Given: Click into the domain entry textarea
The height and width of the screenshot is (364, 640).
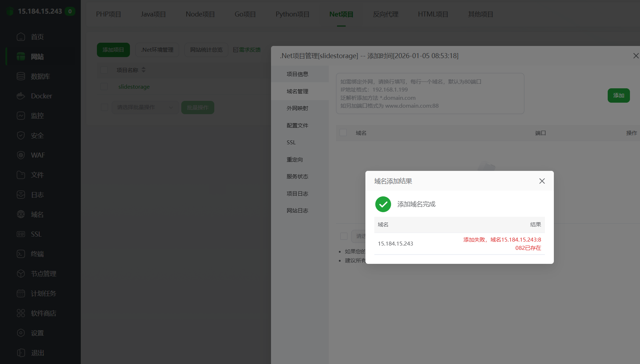Looking at the screenshot, I should pyautogui.click(x=430, y=93).
